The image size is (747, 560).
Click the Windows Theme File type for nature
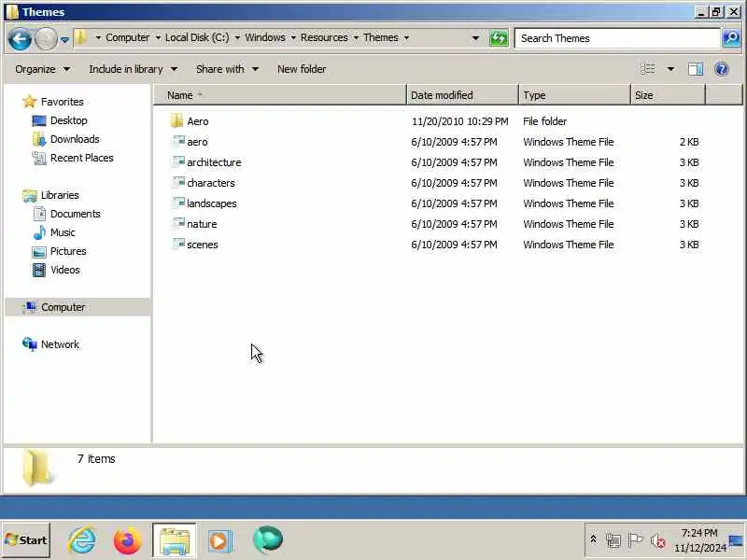[569, 224]
